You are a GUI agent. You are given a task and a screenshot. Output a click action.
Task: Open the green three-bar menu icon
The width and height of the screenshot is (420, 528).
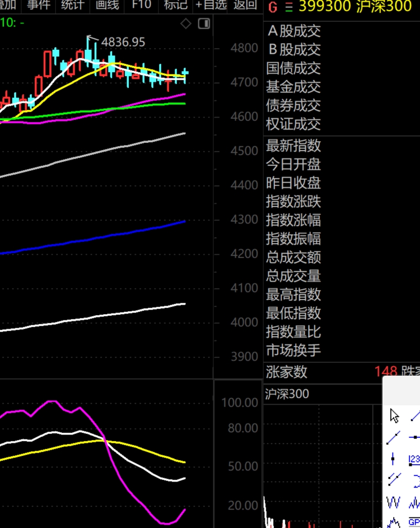pos(288,7)
